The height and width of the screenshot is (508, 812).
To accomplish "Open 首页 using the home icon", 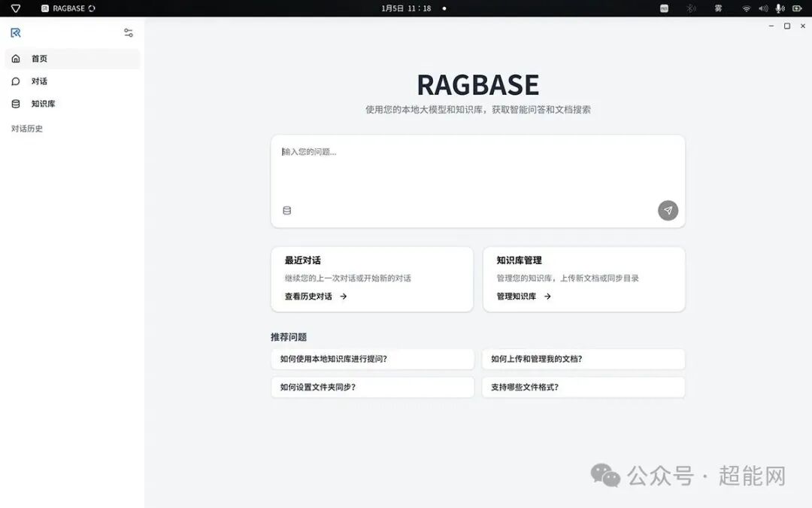I will 16,59.
